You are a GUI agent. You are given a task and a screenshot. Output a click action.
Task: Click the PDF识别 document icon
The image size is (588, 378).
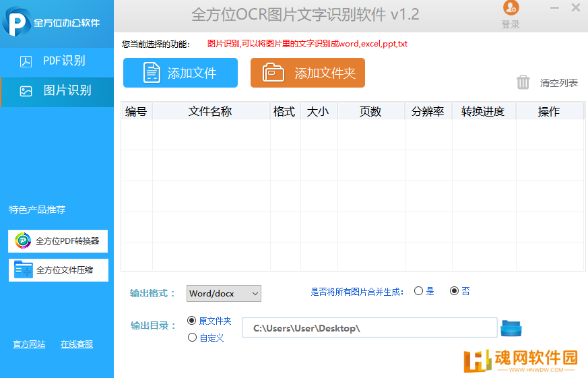26,61
